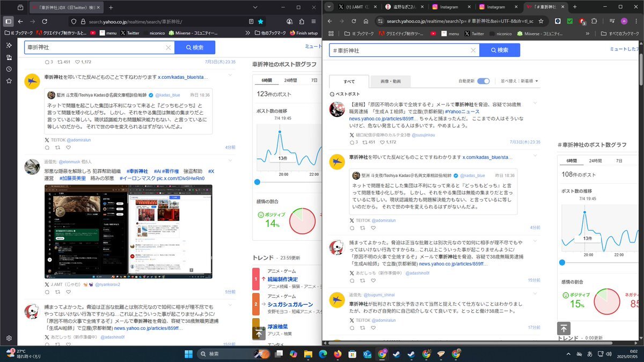Image resolution: width=644 pixels, height=362 pixels.
Task: Switch to the 画像・動画 tab
Action: [x=390, y=82]
